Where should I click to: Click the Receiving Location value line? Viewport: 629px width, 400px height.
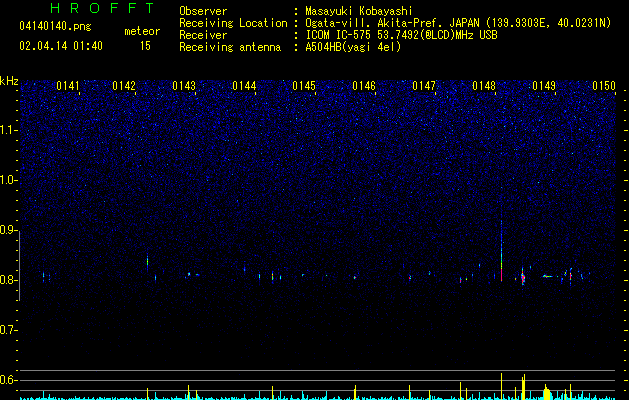(x=458, y=23)
